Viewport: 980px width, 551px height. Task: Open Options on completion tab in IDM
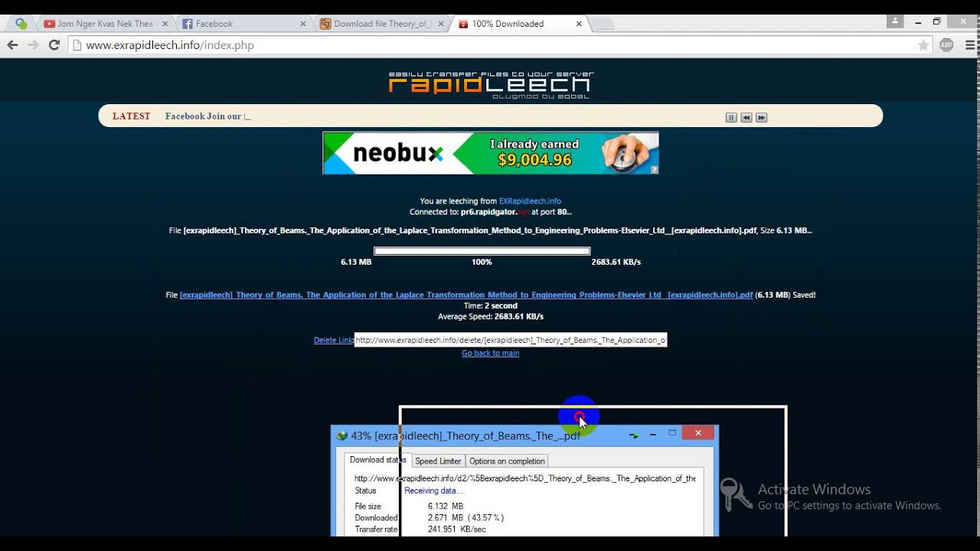[x=507, y=461]
